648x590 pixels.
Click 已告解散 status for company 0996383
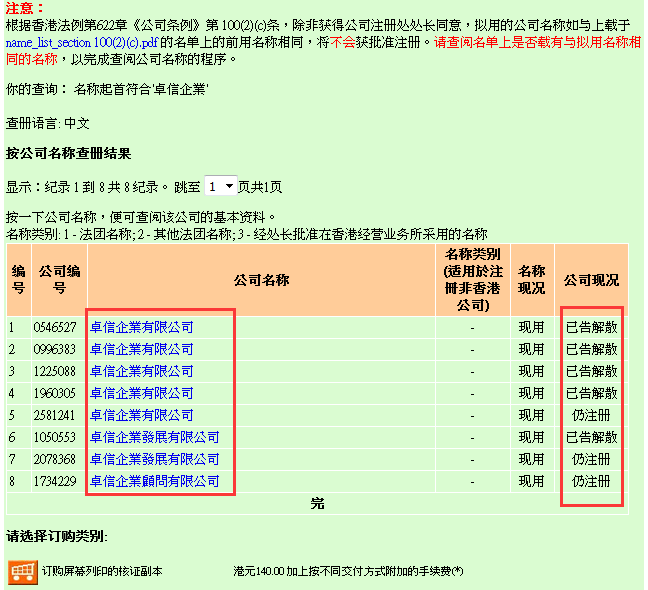tap(591, 350)
